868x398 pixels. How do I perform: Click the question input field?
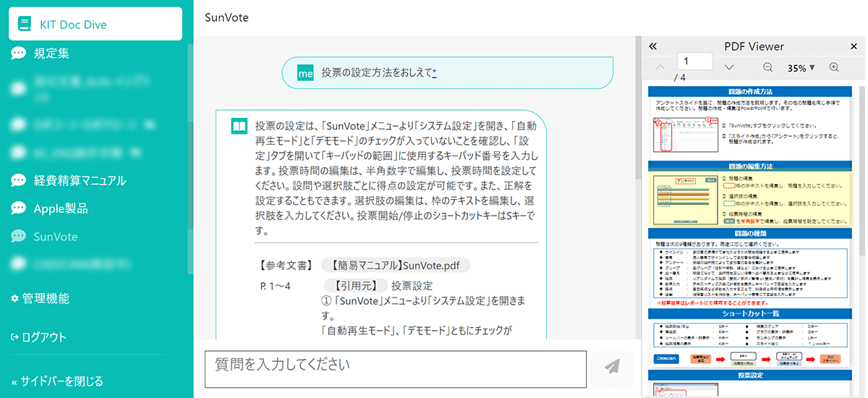(396, 370)
